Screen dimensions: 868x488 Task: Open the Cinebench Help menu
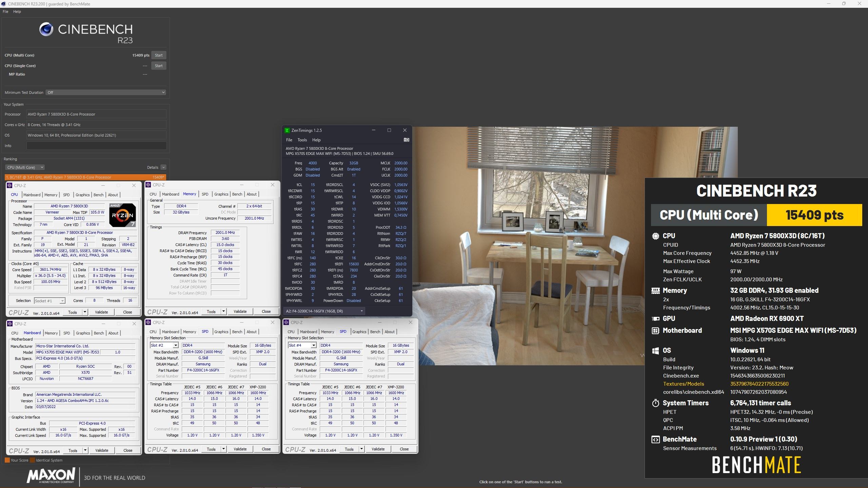(x=17, y=12)
